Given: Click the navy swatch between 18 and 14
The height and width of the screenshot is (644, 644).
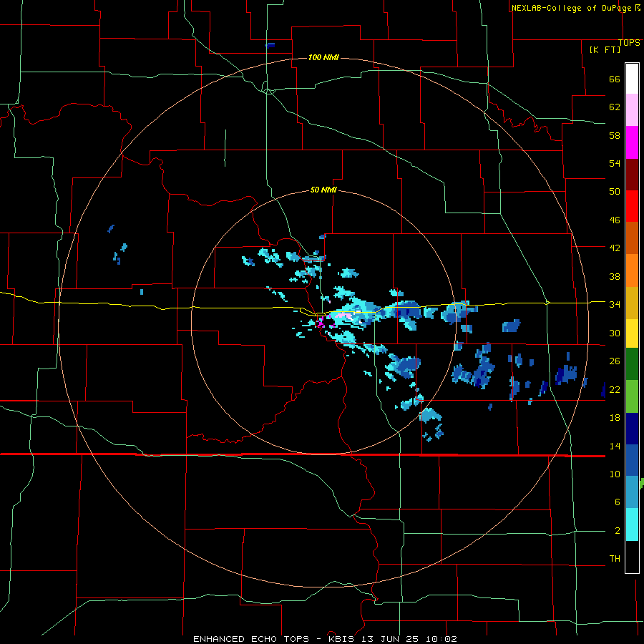Looking at the screenshot, I should click(x=632, y=429).
